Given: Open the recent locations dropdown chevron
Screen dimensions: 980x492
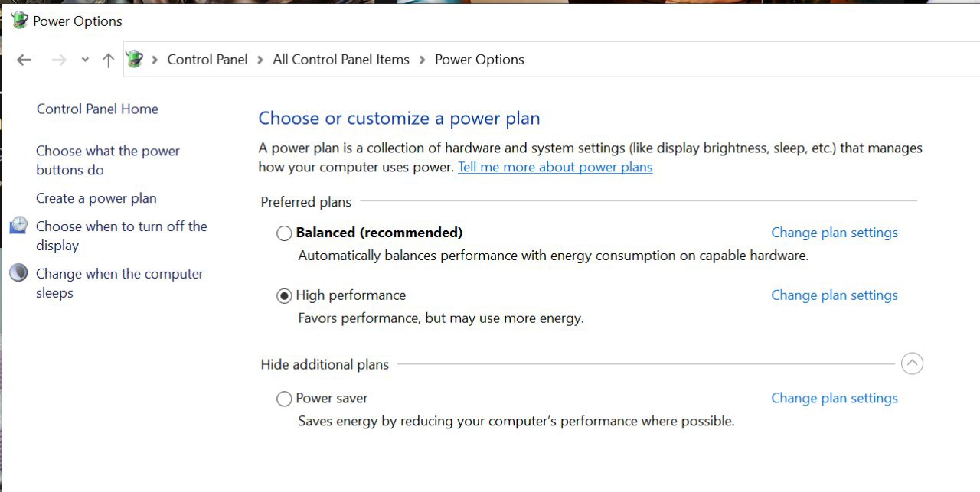Looking at the screenshot, I should 85,60.
